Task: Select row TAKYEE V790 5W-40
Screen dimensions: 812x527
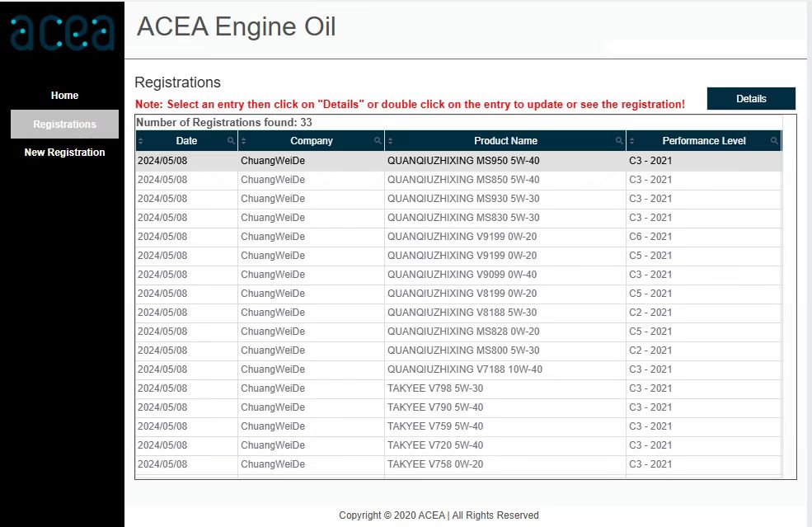Action: click(x=458, y=407)
